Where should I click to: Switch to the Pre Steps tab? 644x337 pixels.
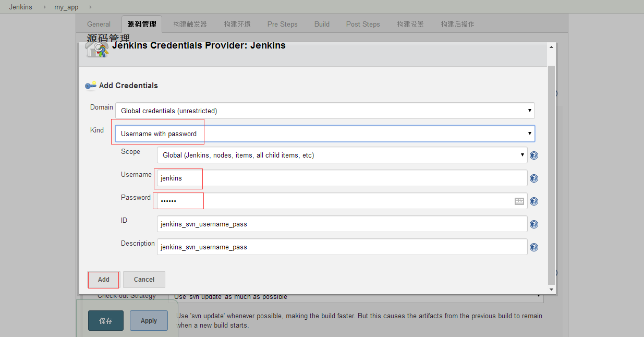point(283,24)
